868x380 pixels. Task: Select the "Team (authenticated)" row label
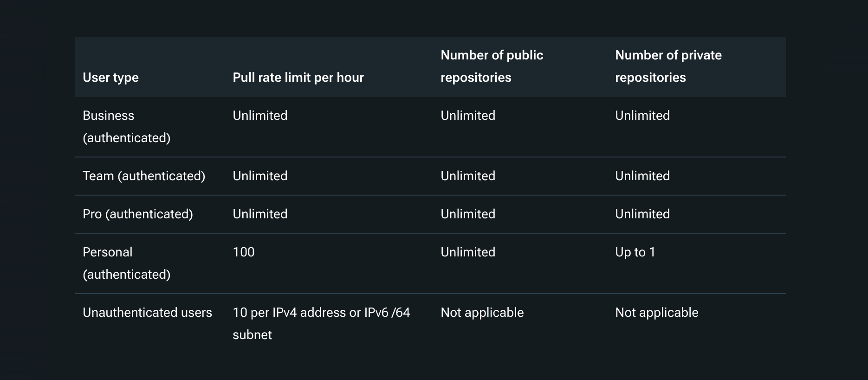pos(144,176)
